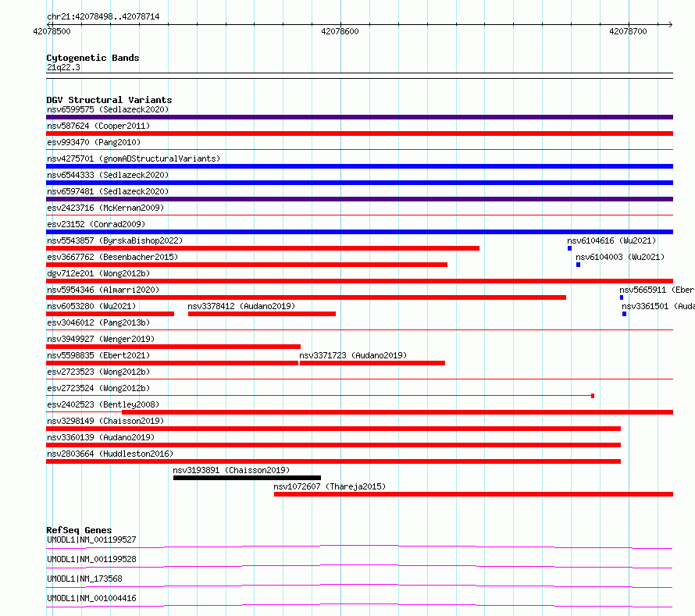Click esv2723524 (Wong2012b) label
The height and width of the screenshot is (616, 695).
[x=98, y=388]
